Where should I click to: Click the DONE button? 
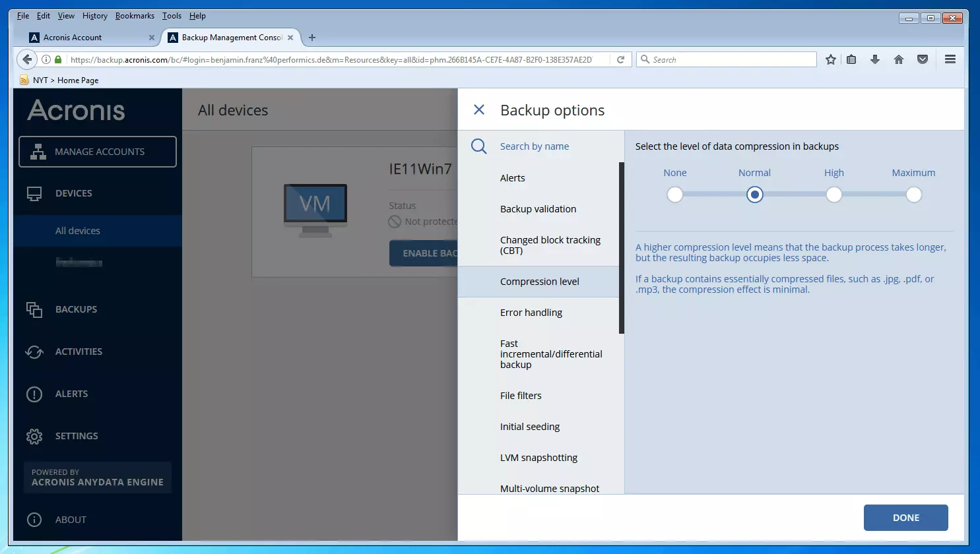[905, 518]
